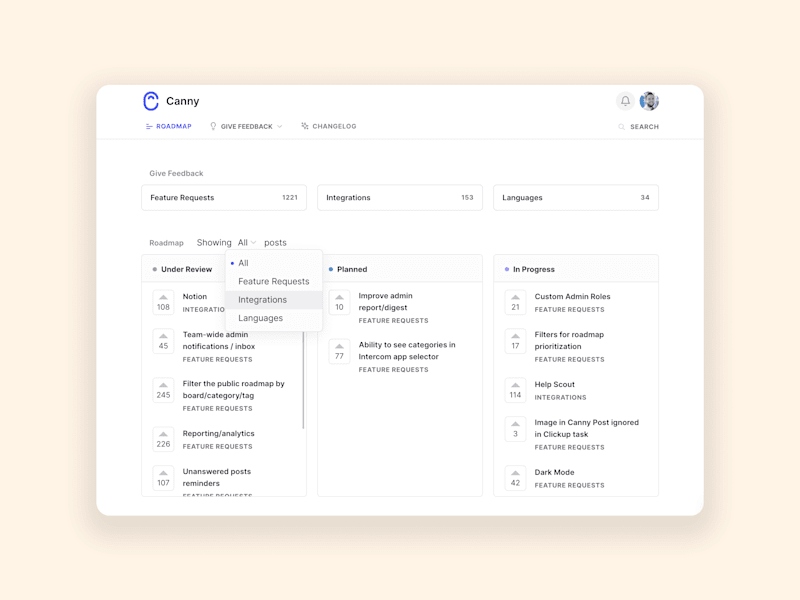800x600 pixels.
Task: Click the 1221 Feature Requests count
Action: point(290,197)
